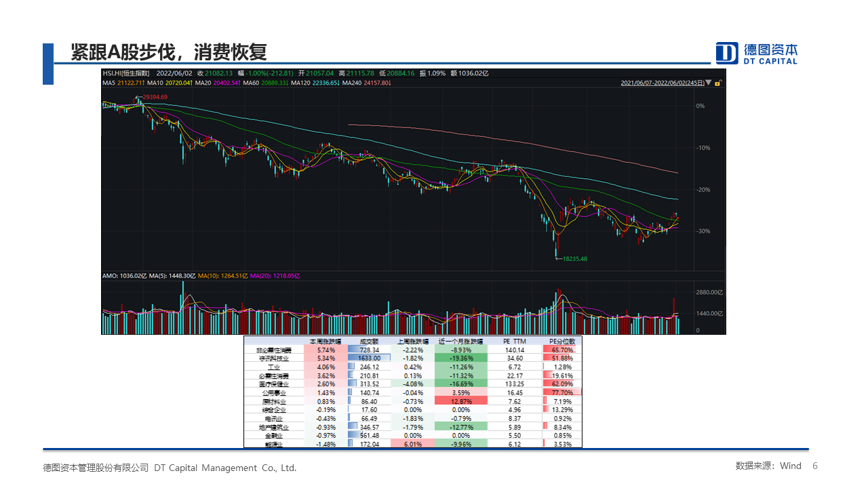Click the 上周涨跌幅 column header
Screen dimensions: 868x488
413,342
